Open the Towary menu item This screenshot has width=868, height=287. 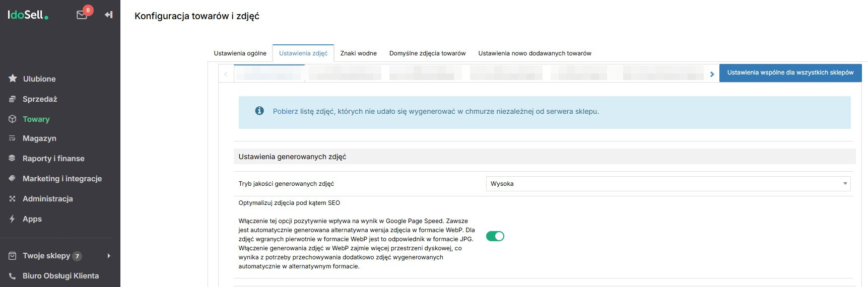tap(36, 119)
